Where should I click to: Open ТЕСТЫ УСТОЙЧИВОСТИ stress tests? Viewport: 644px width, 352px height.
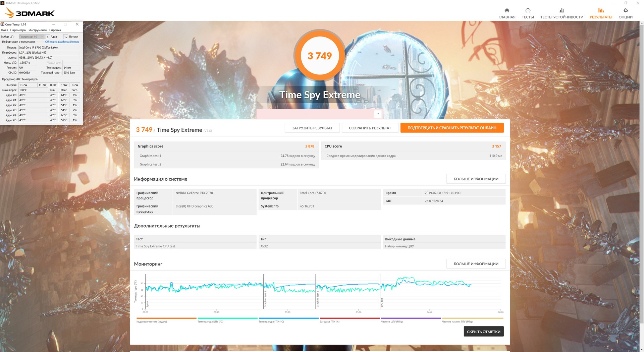click(x=561, y=13)
